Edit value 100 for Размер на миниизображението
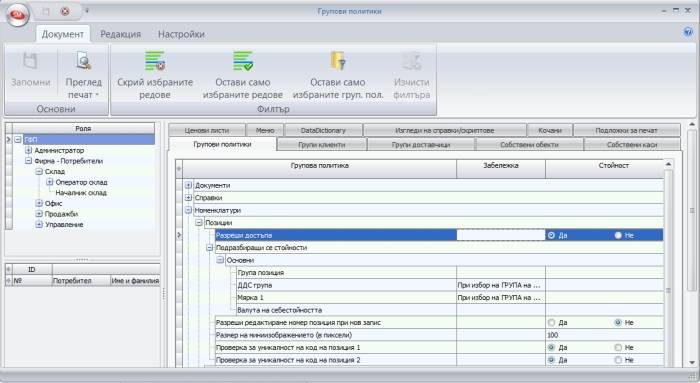The image size is (700, 383). coord(604,335)
